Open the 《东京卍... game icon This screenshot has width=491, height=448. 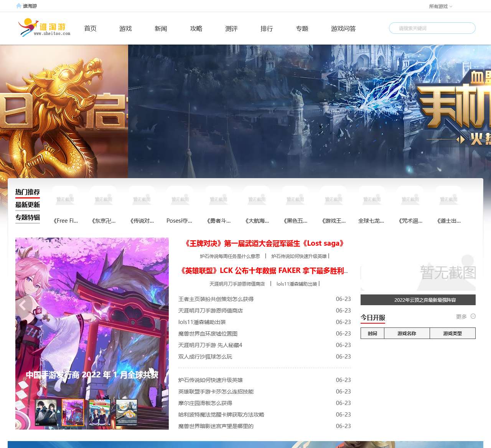coord(104,199)
